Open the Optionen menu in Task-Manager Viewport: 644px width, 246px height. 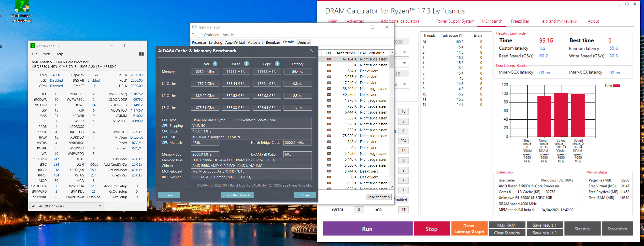click(x=211, y=35)
